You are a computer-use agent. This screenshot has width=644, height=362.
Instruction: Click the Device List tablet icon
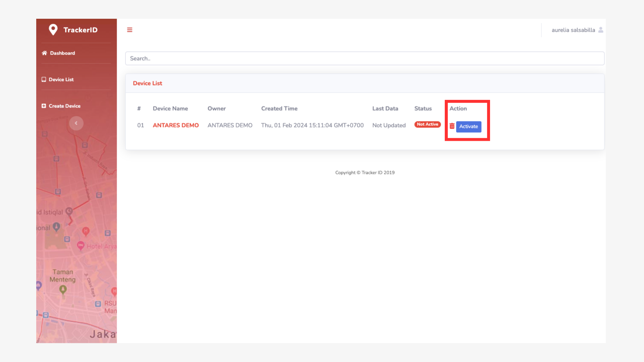pos(44,79)
